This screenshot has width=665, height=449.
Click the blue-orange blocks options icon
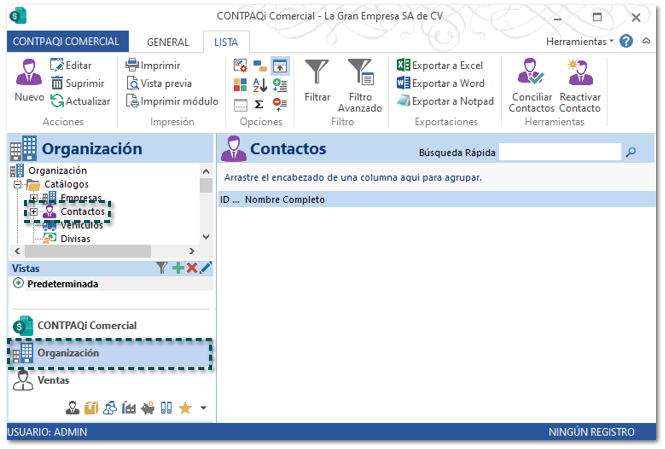click(x=260, y=66)
